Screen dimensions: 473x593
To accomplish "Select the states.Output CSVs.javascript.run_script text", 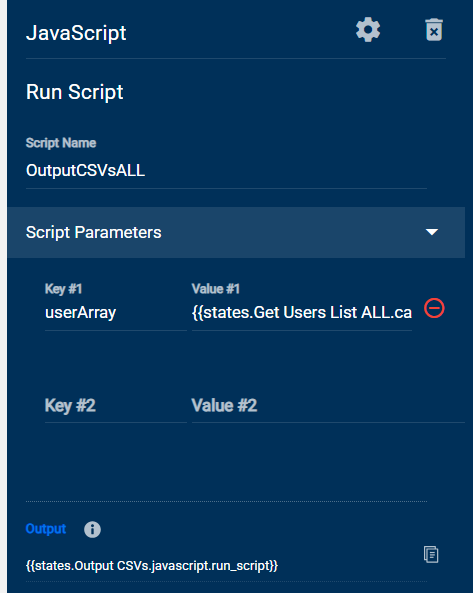I will point(152,566).
